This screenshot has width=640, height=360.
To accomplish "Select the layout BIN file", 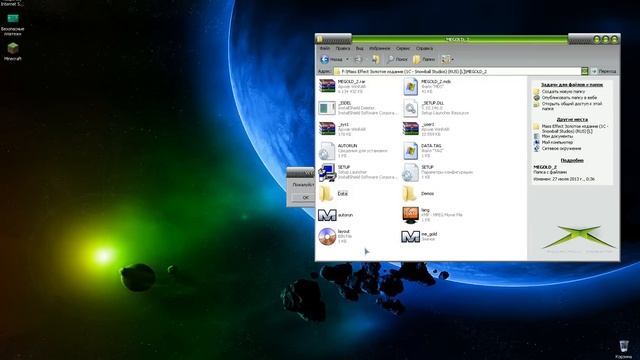I will 335,236.
